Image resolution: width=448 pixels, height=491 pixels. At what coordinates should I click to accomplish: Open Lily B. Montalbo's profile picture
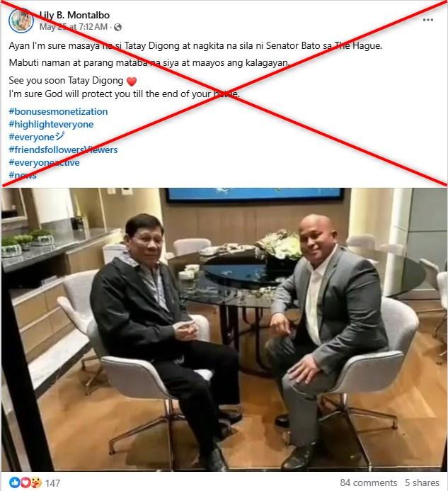pos(21,21)
